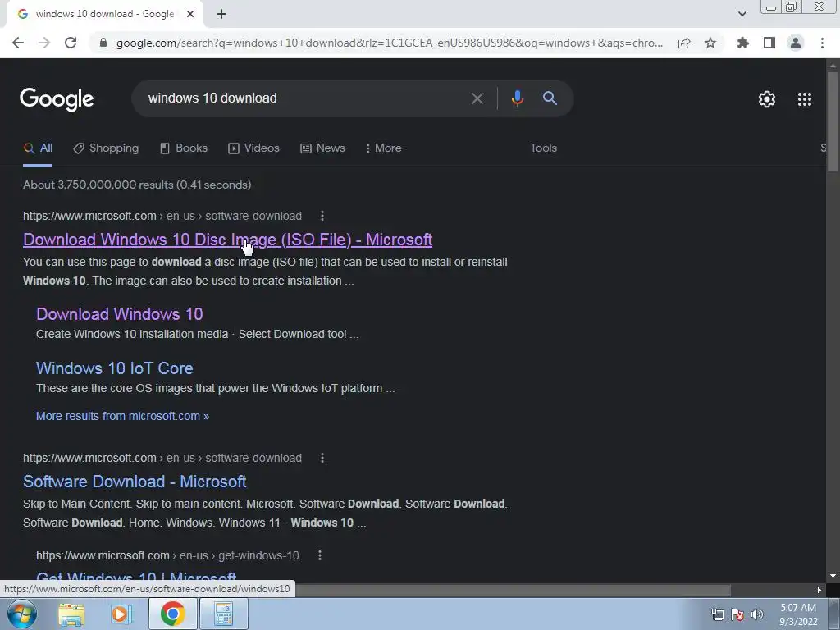Screen dimensions: 840x630
Task: Click the magnifier search button
Action: pyautogui.click(x=550, y=98)
